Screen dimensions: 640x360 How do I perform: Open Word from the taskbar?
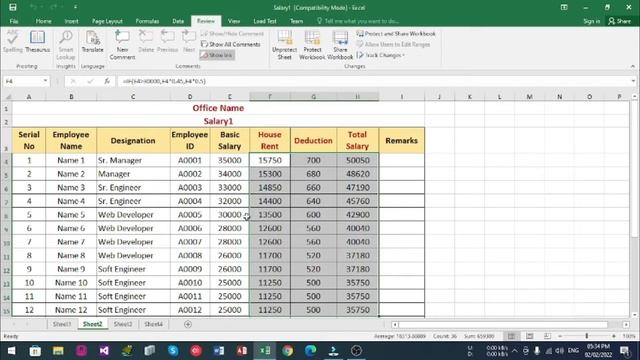pos(219,351)
